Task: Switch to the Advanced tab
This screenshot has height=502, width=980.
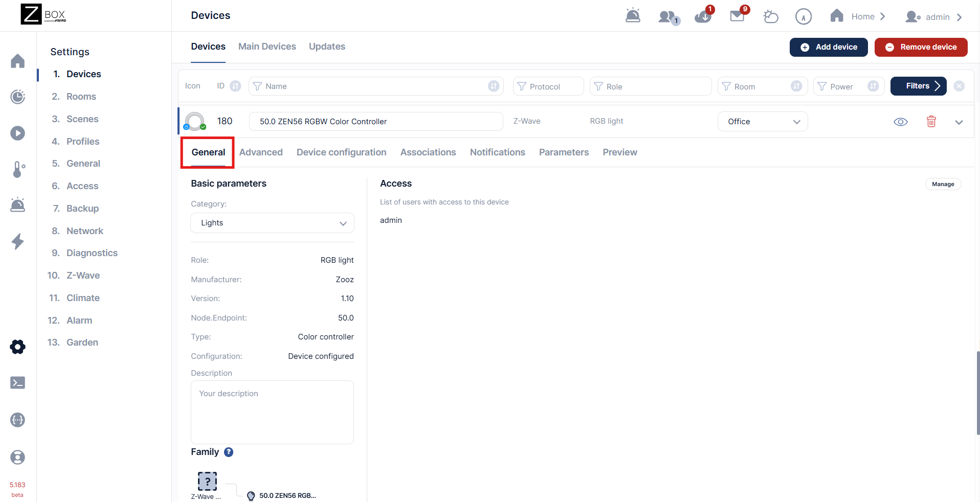Action: click(x=261, y=152)
